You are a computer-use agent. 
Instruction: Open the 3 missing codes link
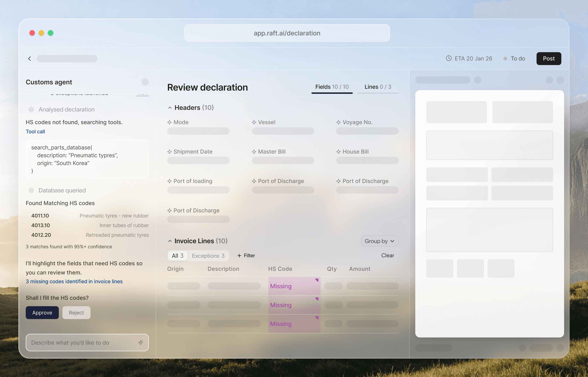(x=74, y=281)
